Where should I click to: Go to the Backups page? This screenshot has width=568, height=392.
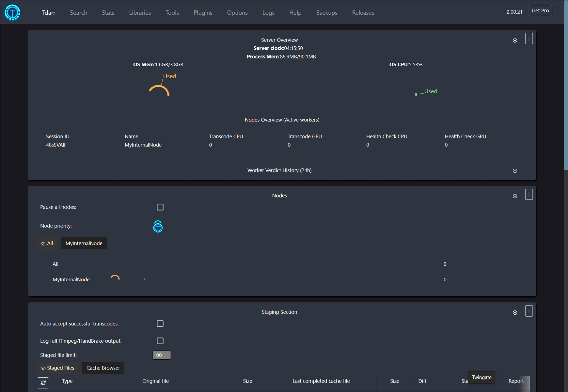327,12
